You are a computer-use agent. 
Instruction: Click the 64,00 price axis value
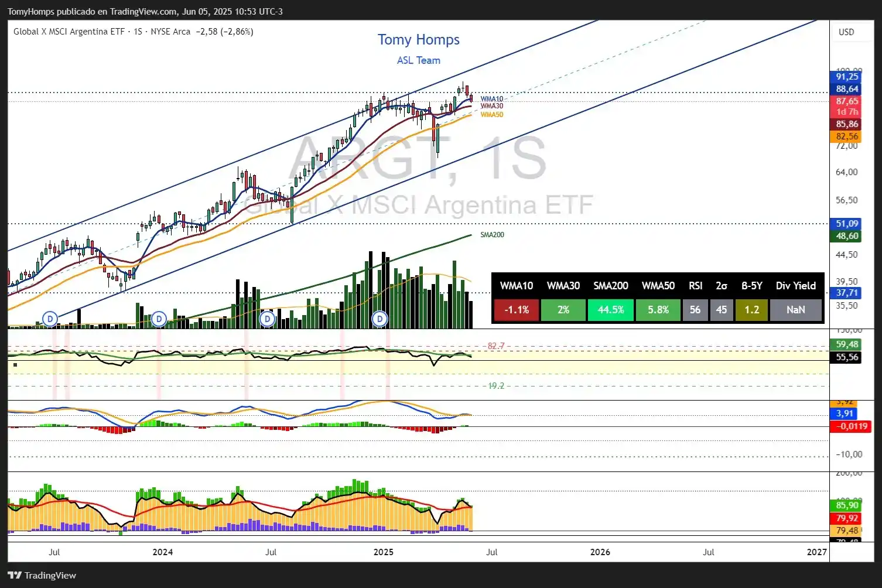846,172
